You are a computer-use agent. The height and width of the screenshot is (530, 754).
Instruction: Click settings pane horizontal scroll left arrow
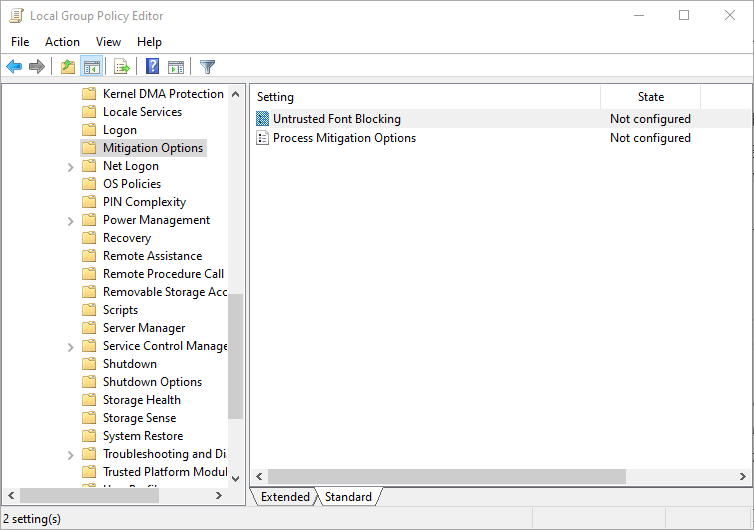point(259,476)
